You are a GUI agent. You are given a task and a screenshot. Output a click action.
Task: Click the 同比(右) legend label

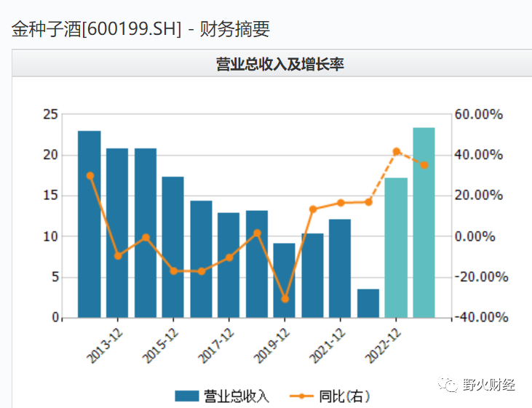point(344,396)
